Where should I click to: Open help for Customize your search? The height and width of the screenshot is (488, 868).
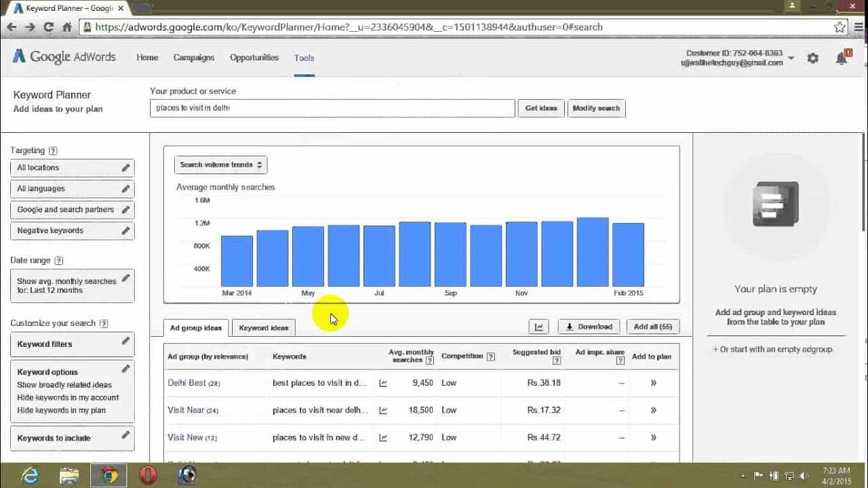click(x=104, y=324)
